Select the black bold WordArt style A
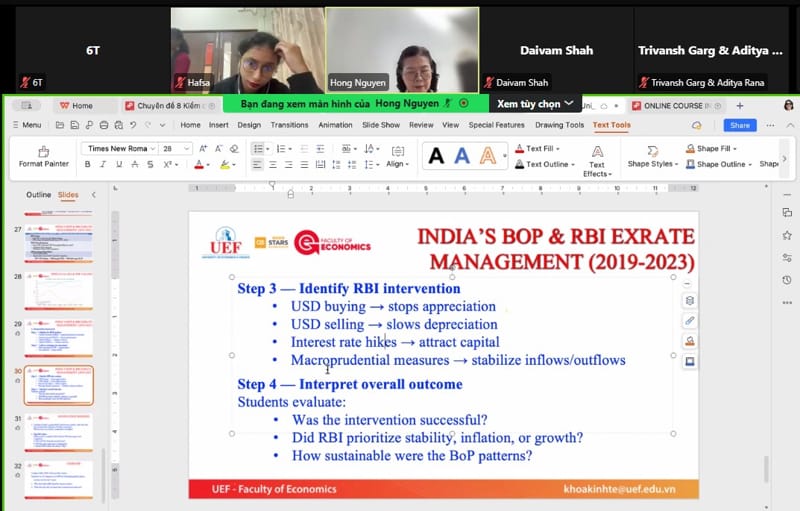The image size is (800, 511). tap(435, 155)
